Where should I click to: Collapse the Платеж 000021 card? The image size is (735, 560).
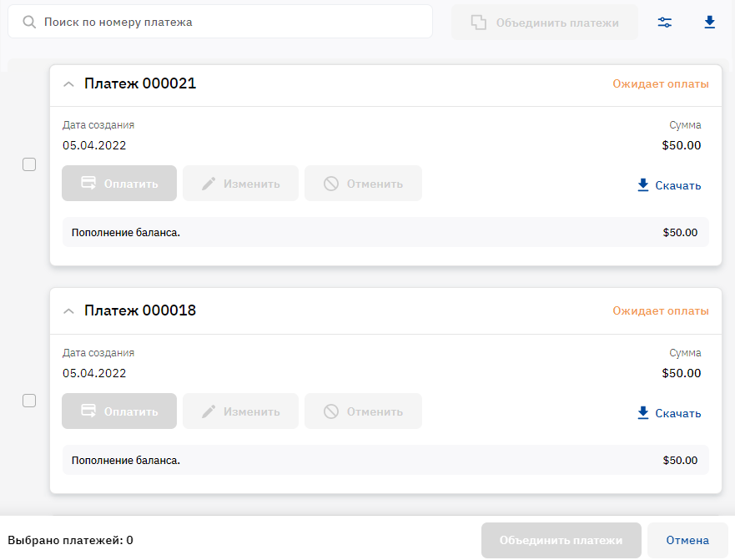coord(68,84)
